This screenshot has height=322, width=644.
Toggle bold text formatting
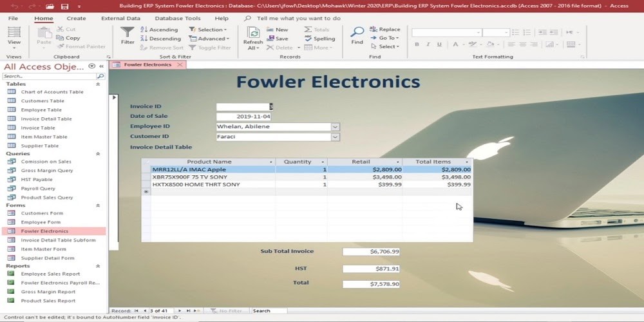pos(417,44)
